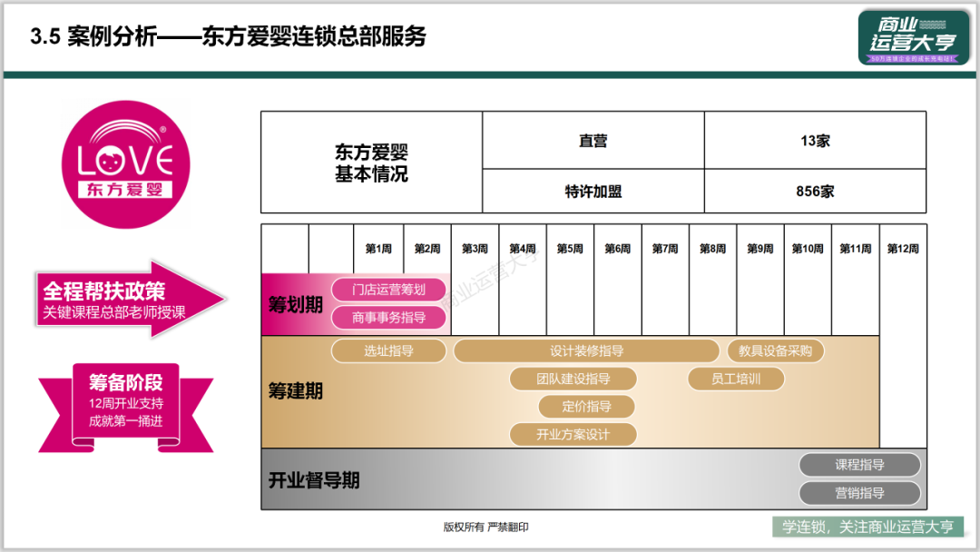Click the 13家 table cell
Screen dimensions: 980x552
(815, 141)
